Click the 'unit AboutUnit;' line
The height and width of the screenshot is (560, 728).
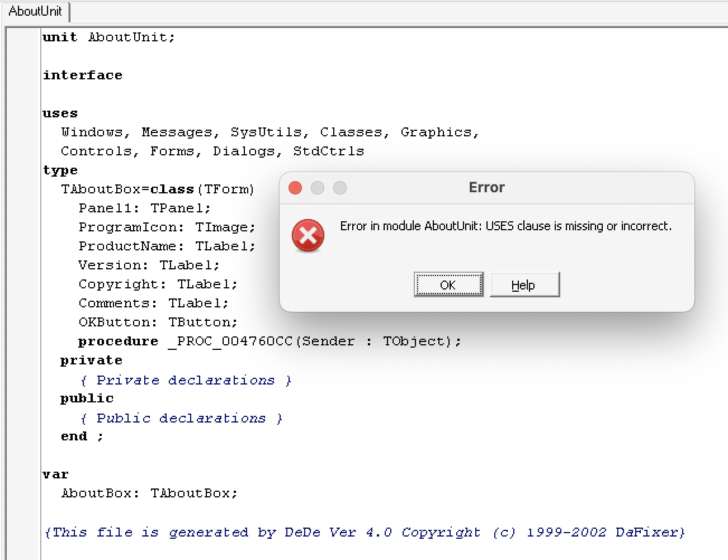coord(109,37)
